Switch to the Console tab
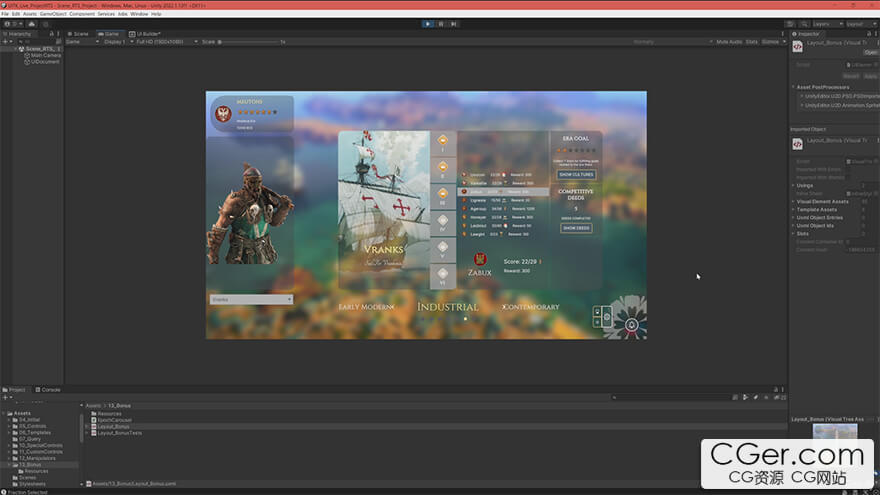This screenshot has width=880, height=495. coord(48,389)
